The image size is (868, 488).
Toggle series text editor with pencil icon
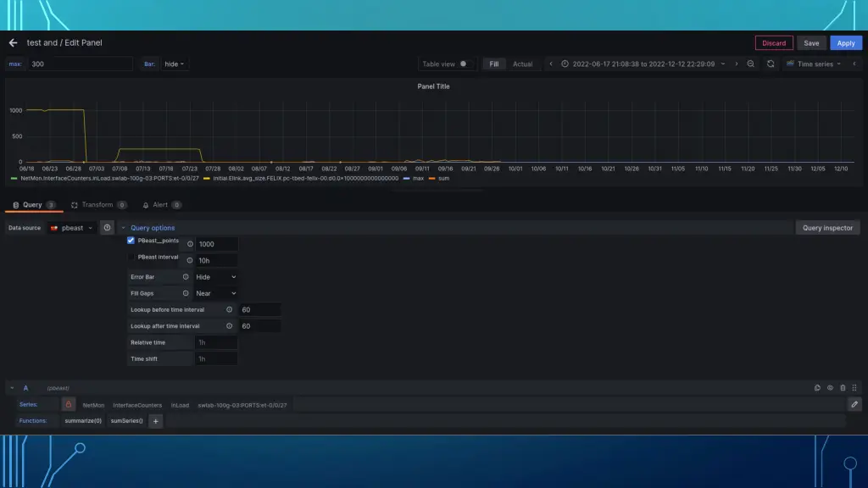tap(854, 404)
